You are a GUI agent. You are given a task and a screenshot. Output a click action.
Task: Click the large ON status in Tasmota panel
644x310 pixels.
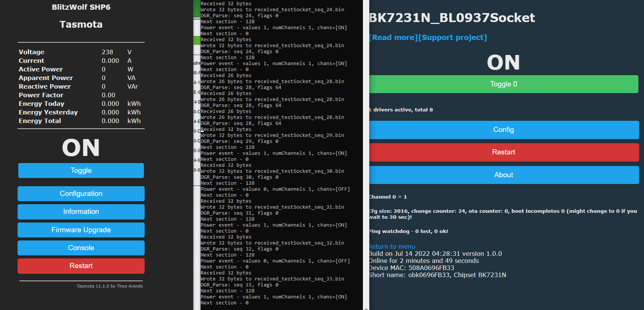point(81,148)
